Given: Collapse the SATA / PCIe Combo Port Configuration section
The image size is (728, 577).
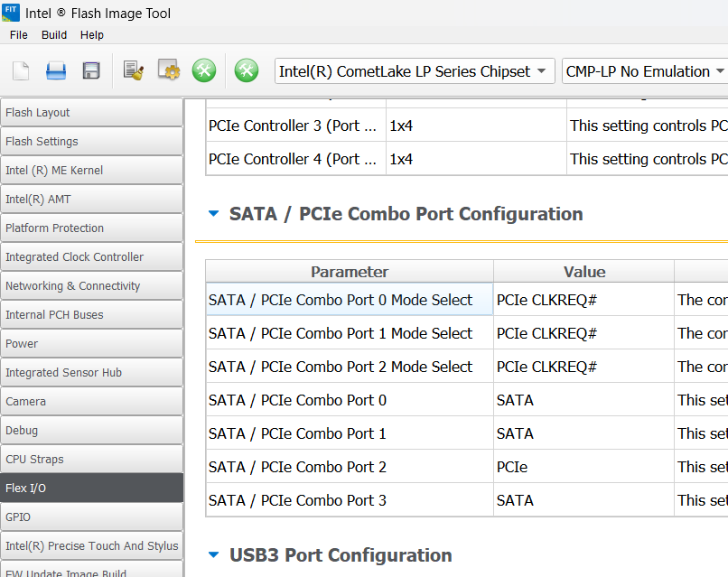Looking at the screenshot, I should 214,214.
